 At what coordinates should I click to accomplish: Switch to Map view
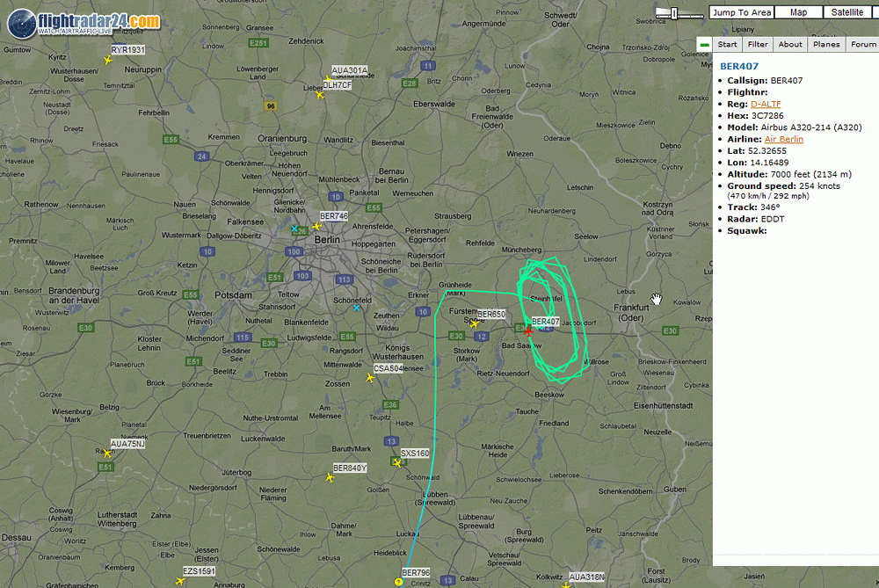coord(798,12)
